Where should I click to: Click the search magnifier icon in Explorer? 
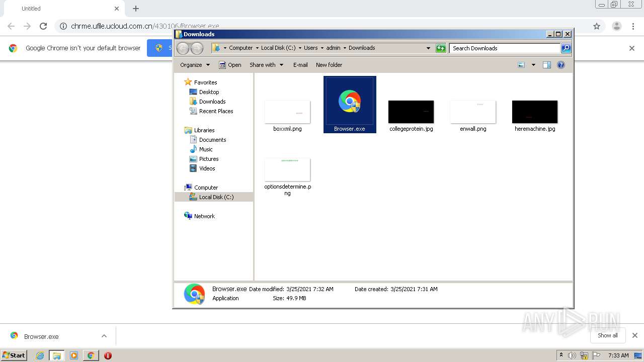click(x=566, y=48)
